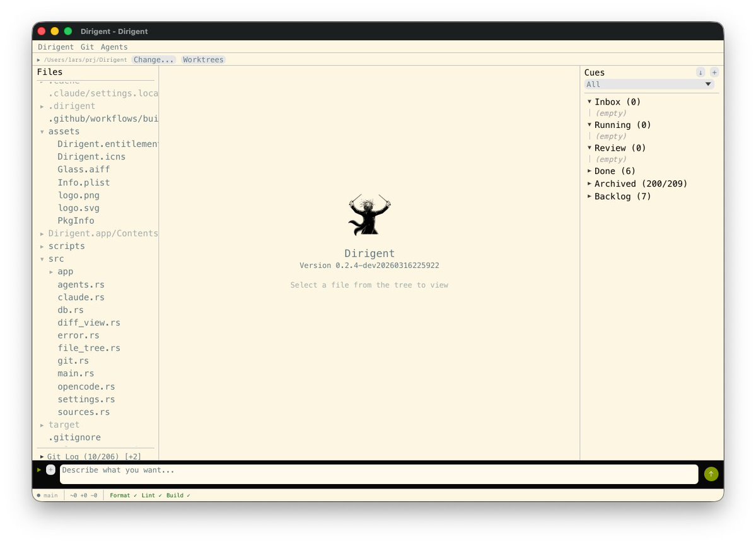Click the plus attach icon beside prompt field
This screenshot has width=756, height=544.
[50, 470]
